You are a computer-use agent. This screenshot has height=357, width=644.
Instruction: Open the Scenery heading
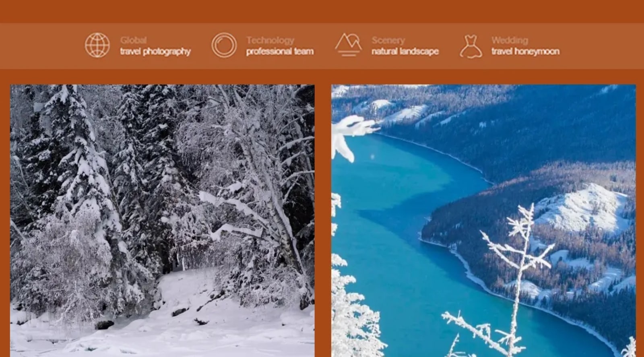[388, 40]
